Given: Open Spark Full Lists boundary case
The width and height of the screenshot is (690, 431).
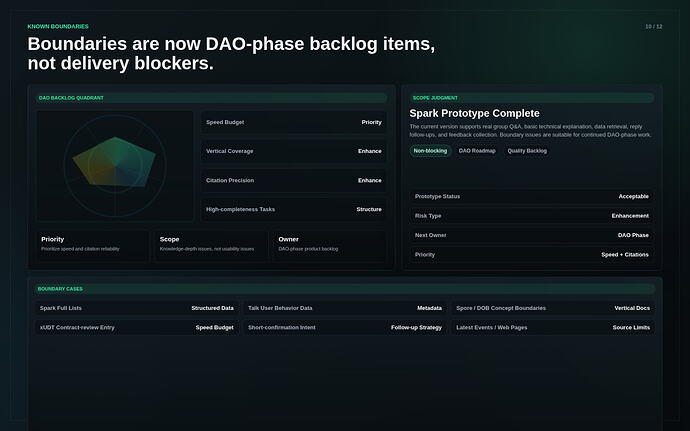Looking at the screenshot, I should click(137, 308).
